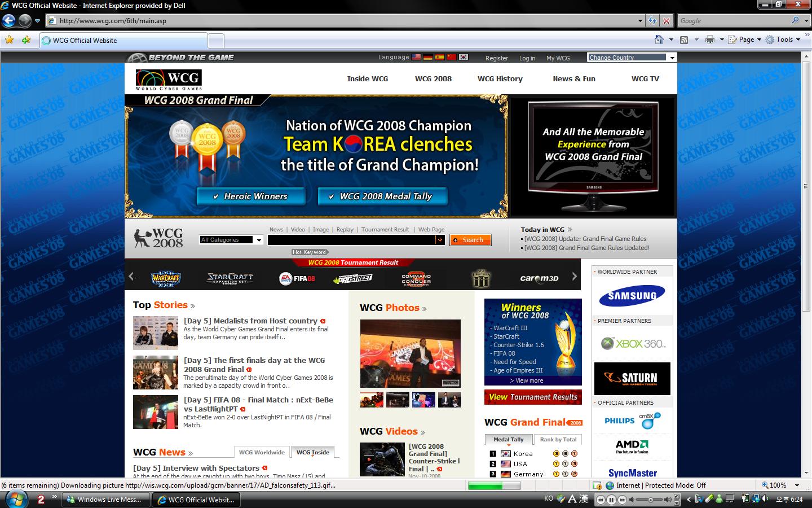Adjust the taskbar media player volume slider
812x508 pixels.
coord(651,500)
